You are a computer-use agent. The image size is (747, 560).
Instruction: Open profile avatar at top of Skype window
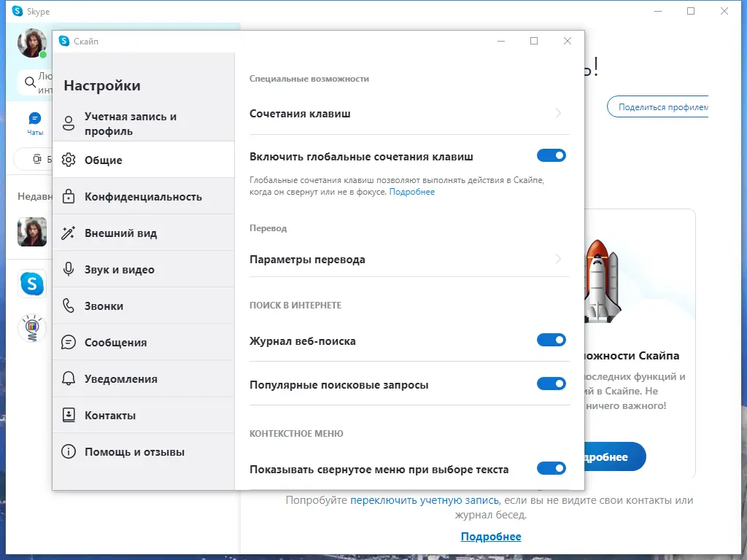coord(32,43)
